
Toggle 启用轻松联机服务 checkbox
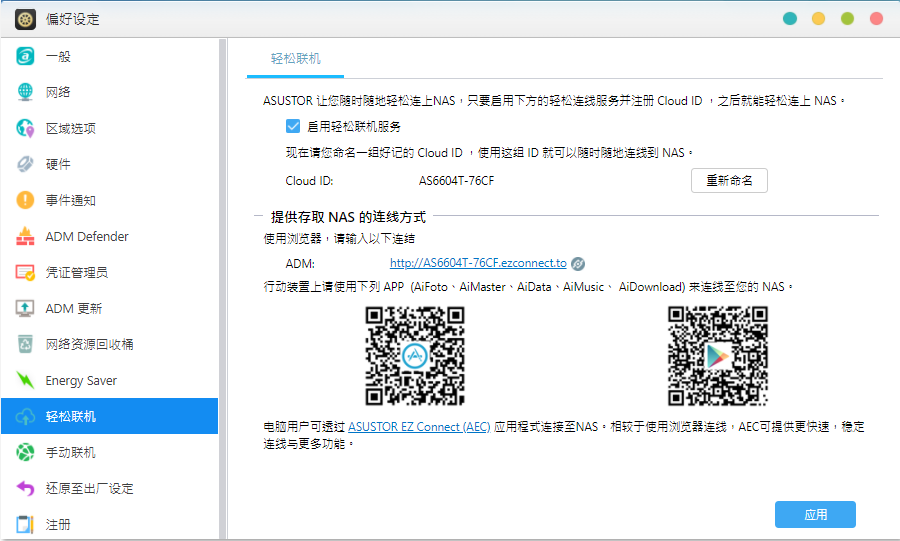click(293, 126)
